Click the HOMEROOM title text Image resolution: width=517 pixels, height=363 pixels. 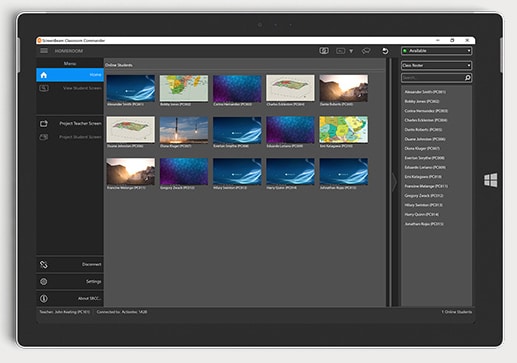pyautogui.click(x=69, y=51)
